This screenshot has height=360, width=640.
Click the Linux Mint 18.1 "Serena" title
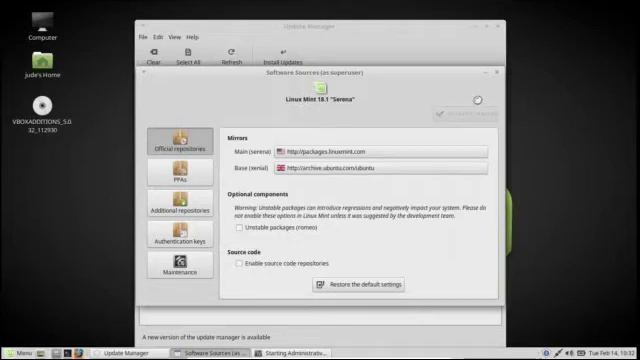[x=320, y=99]
